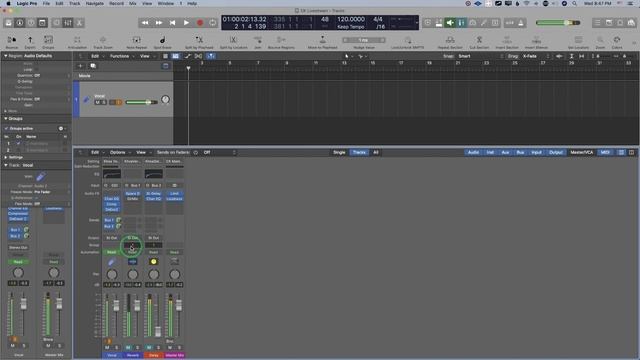Click the Repeat Section toolbar icon

[x=450, y=42]
